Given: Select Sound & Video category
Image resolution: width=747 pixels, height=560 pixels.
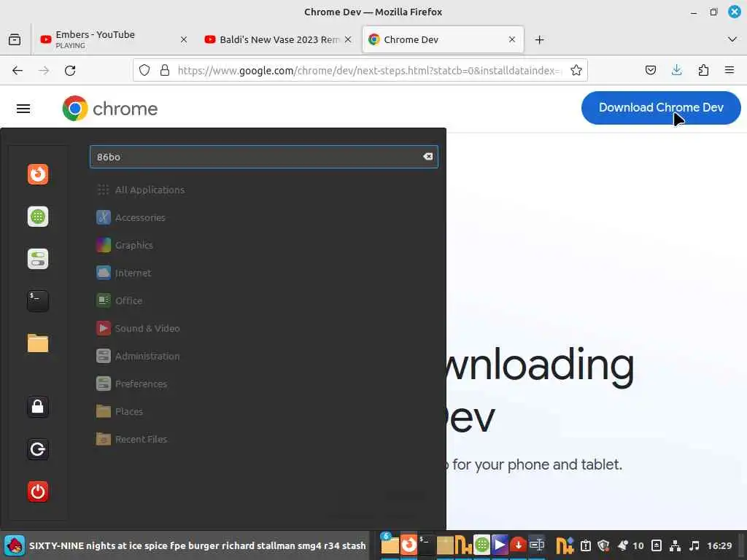Looking at the screenshot, I should pyautogui.click(x=138, y=328).
